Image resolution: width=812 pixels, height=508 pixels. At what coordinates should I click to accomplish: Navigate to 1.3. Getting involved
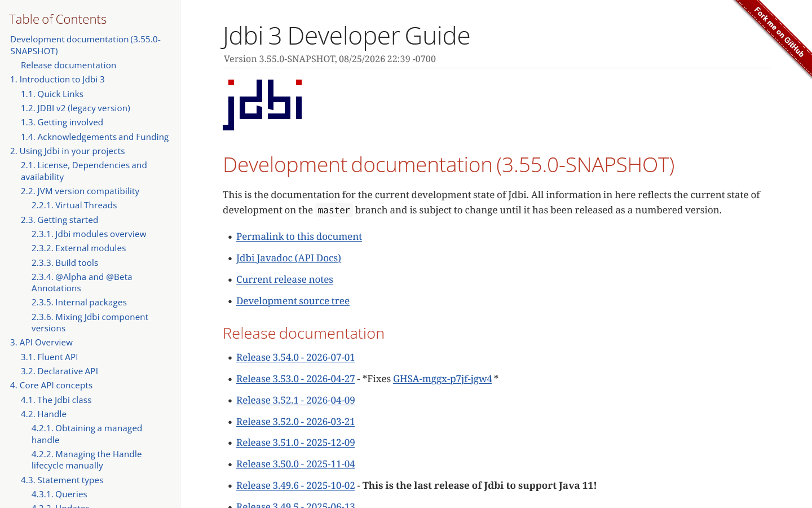62,122
